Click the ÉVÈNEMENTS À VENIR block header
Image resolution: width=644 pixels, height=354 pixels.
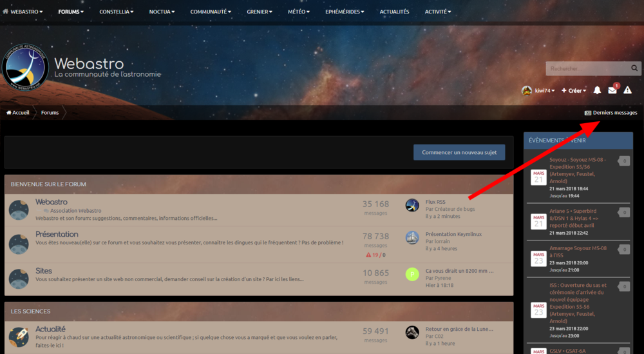click(578, 140)
